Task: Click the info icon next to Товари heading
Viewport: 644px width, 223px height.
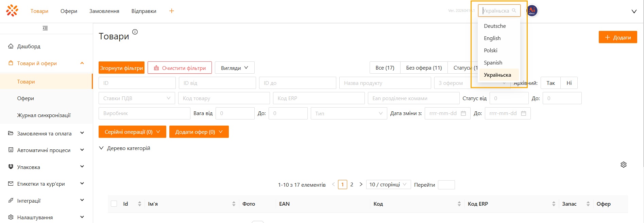Action: [x=135, y=32]
